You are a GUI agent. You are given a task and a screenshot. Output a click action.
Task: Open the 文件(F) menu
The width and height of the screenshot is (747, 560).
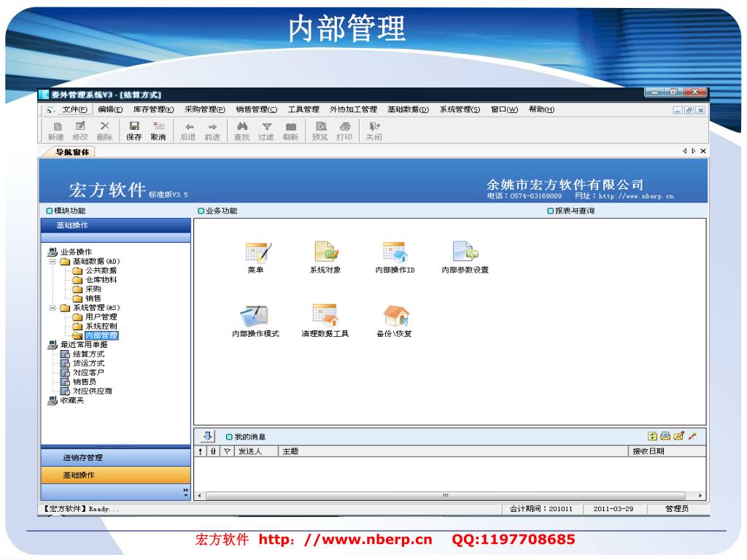pos(75,109)
